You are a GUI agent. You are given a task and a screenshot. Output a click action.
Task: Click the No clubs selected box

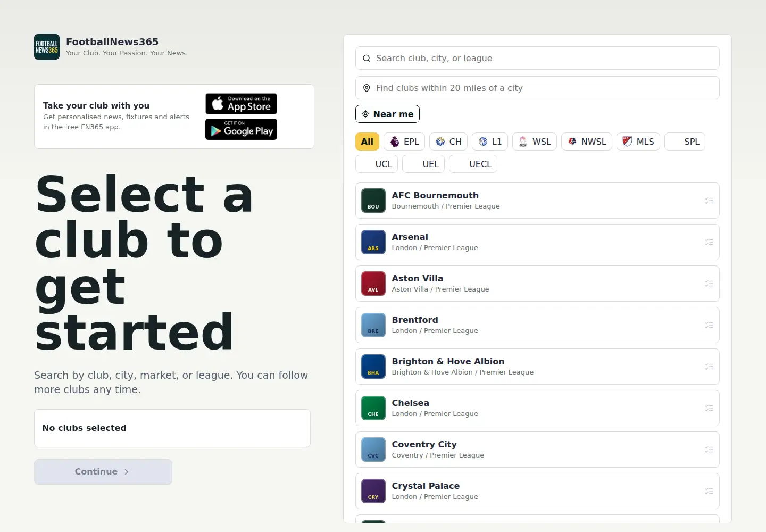pos(172,428)
